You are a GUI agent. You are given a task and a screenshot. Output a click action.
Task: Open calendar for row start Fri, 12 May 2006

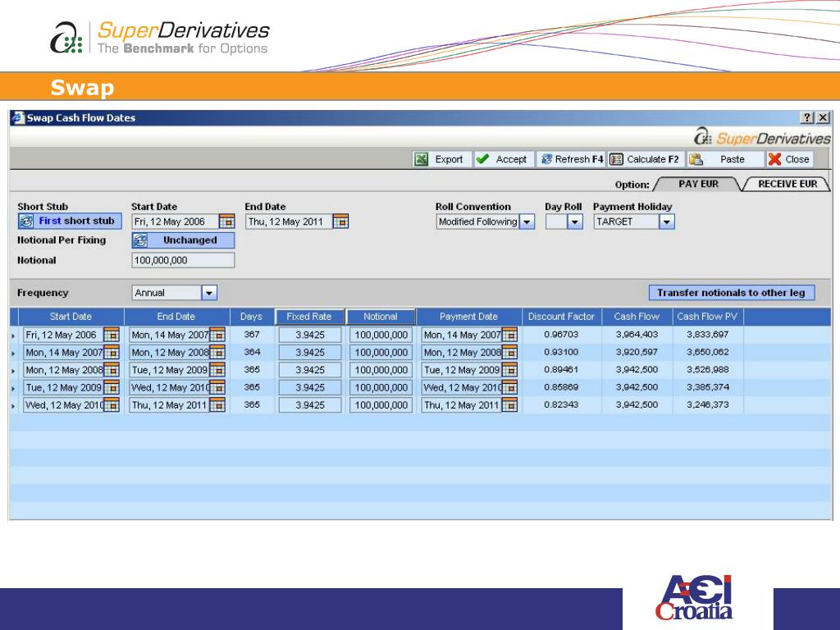112,335
